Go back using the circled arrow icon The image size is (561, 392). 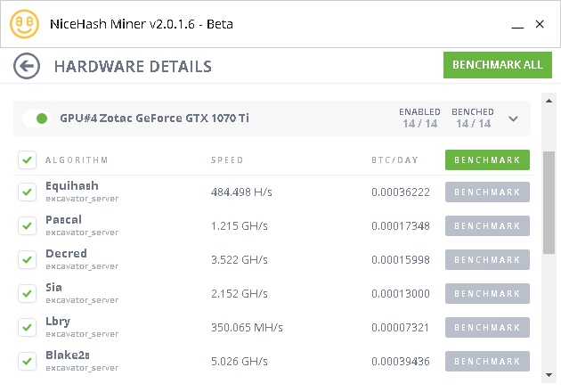pos(27,66)
